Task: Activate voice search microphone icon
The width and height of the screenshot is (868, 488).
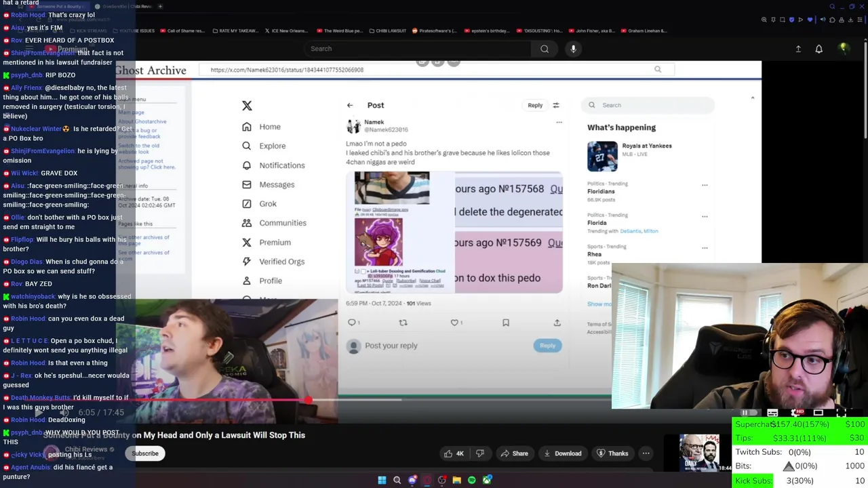Action: (x=573, y=49)
